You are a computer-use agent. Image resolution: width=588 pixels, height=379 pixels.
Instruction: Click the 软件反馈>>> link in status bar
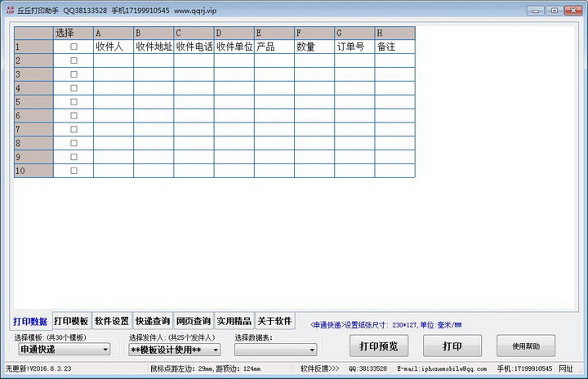point(319,369)
